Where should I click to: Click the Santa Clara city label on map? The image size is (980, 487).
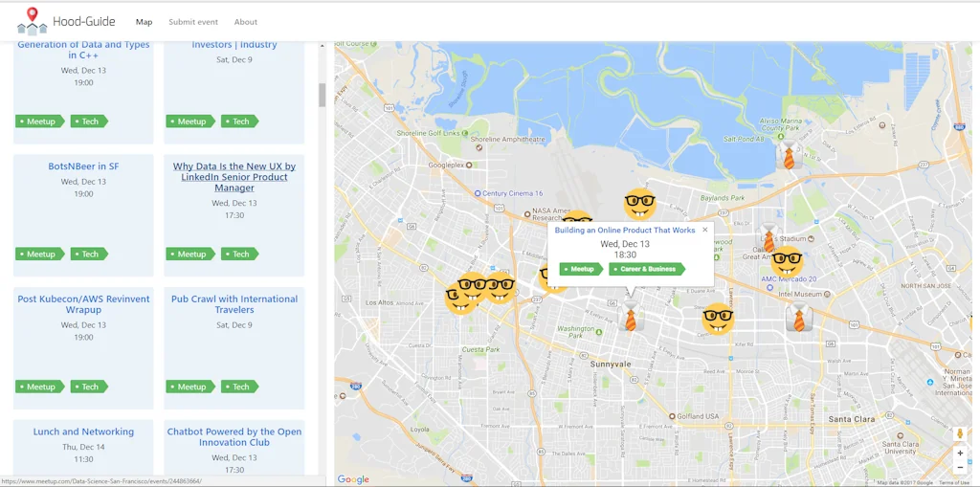point(851,419)
